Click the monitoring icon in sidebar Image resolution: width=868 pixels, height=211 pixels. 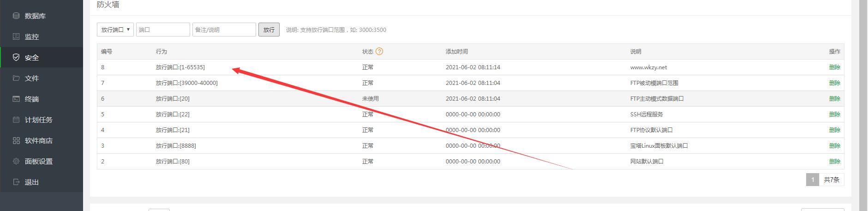[16, 36]
